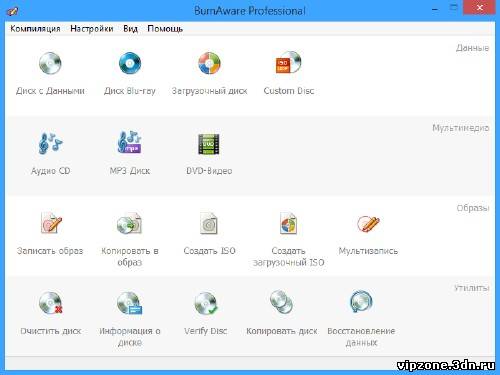Open the Загрузочный диск colored disc icon
This screenshot has height=375, width=500.
click(209, 63)
